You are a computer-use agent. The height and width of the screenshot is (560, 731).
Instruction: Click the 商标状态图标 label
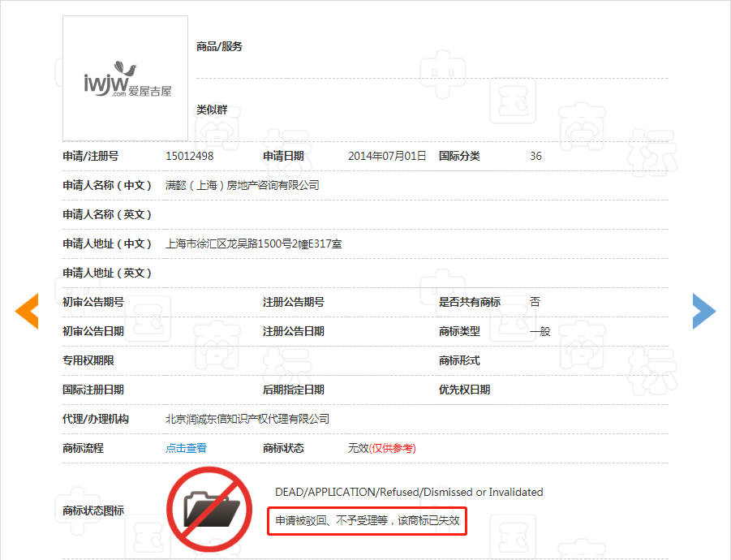coord(93,510)
